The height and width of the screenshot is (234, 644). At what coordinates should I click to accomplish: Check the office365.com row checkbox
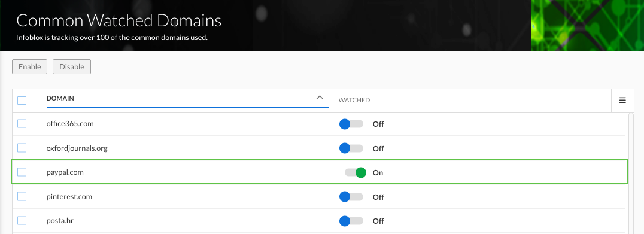click(22, 123)
